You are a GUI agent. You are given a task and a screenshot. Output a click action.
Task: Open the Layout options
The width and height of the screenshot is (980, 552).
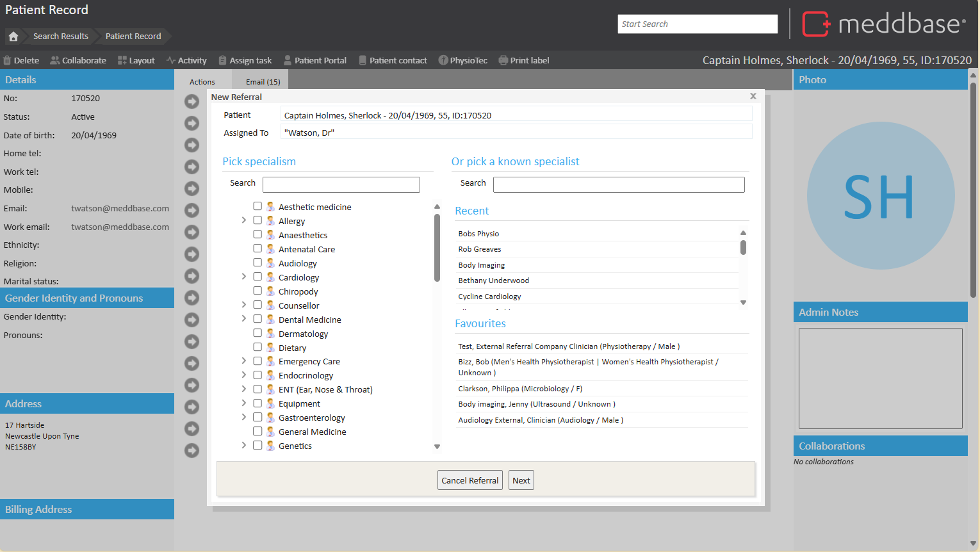pos(136,61)
